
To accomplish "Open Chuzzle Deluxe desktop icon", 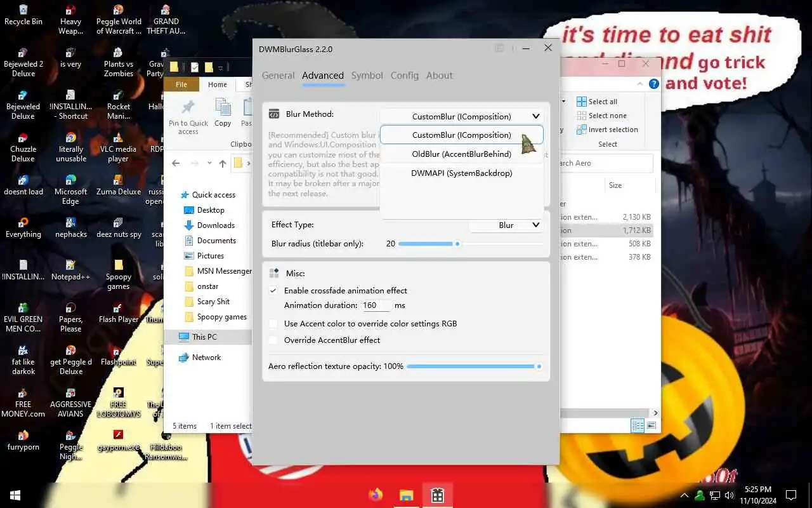I will point(23,147).
